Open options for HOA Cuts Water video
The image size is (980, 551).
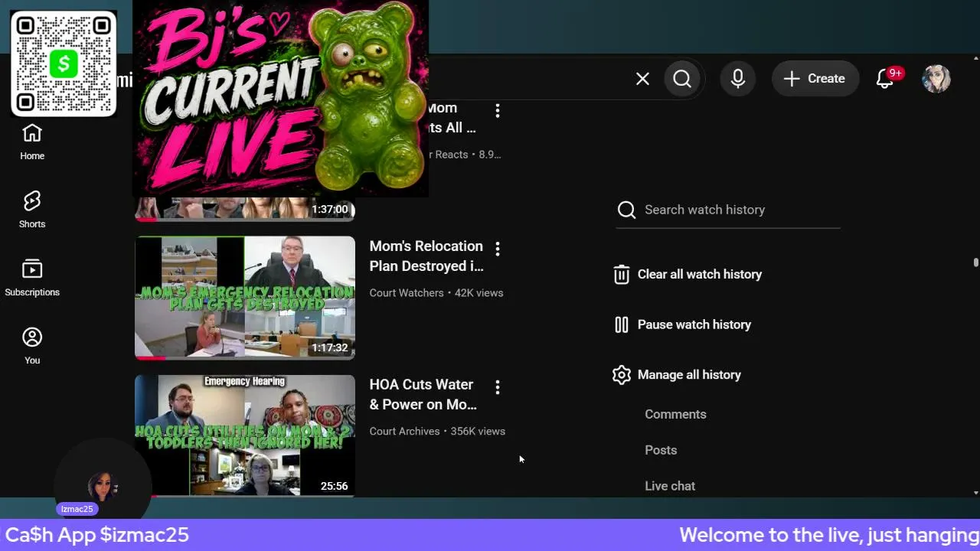(x=498, y=387)
